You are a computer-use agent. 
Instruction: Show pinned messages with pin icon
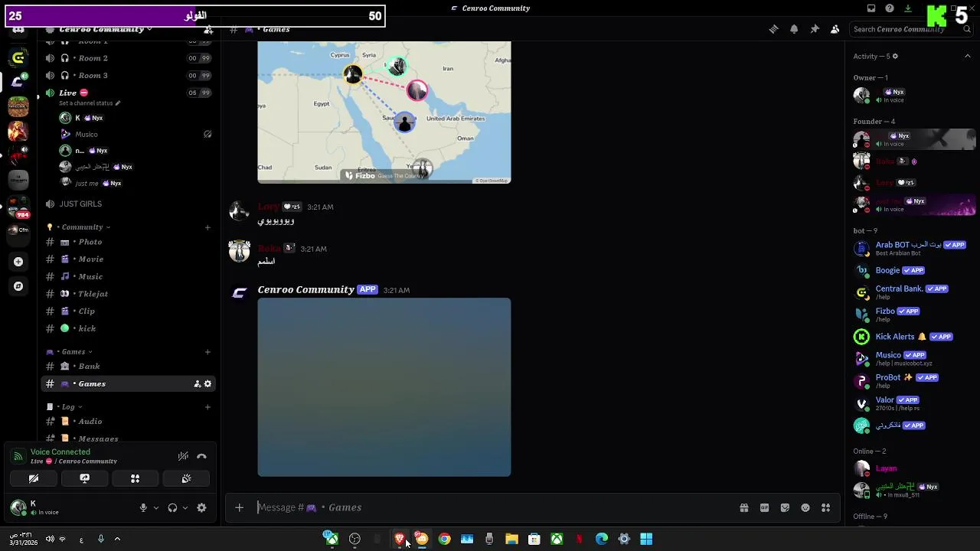[815, 29]
